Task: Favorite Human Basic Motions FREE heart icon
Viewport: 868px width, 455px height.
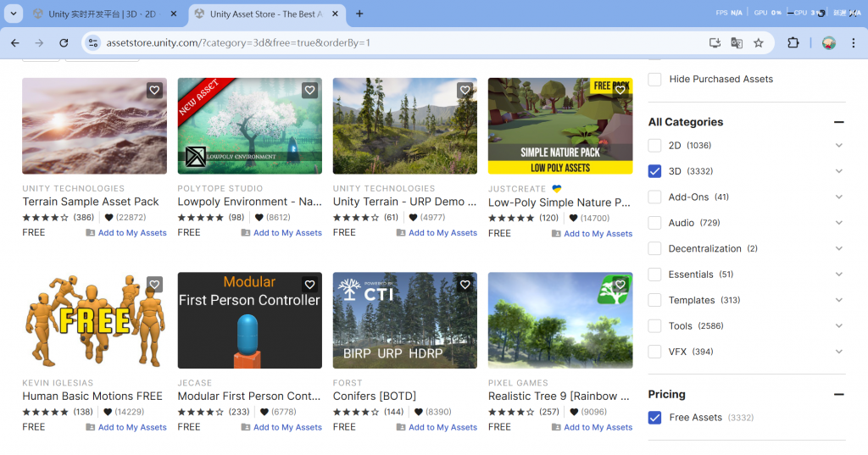Action: pos(154,285)
